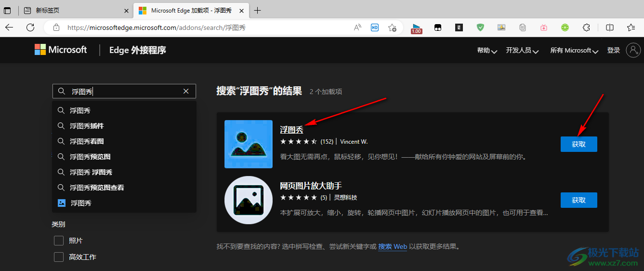Click the browser back arrow
The width and height of the screenshot is (644, 271).
click(x=9, y=27)
